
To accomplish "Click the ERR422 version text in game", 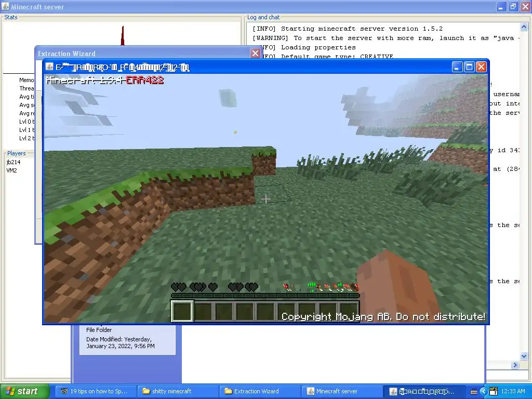I will pyautogui.click(x=145, y=81).
